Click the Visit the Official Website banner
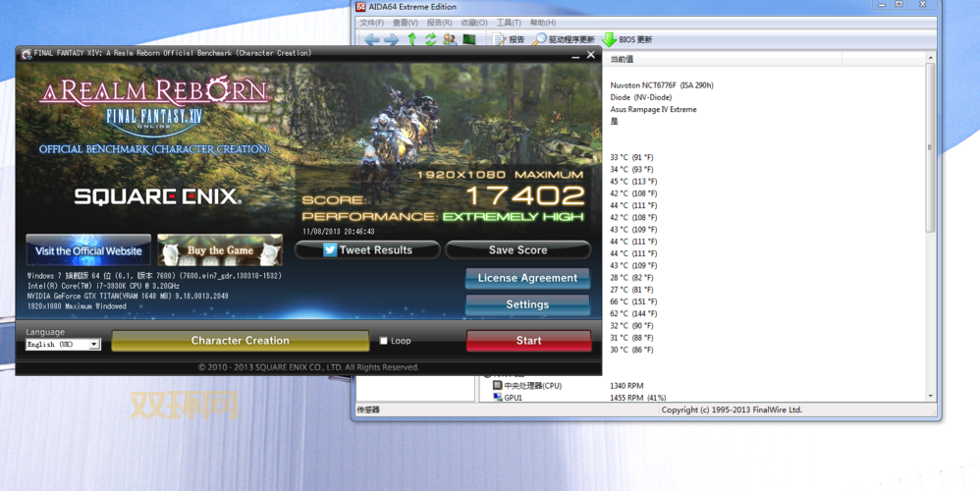The height and width of the screenshot is (491, 980). click(x=88, y=250)
